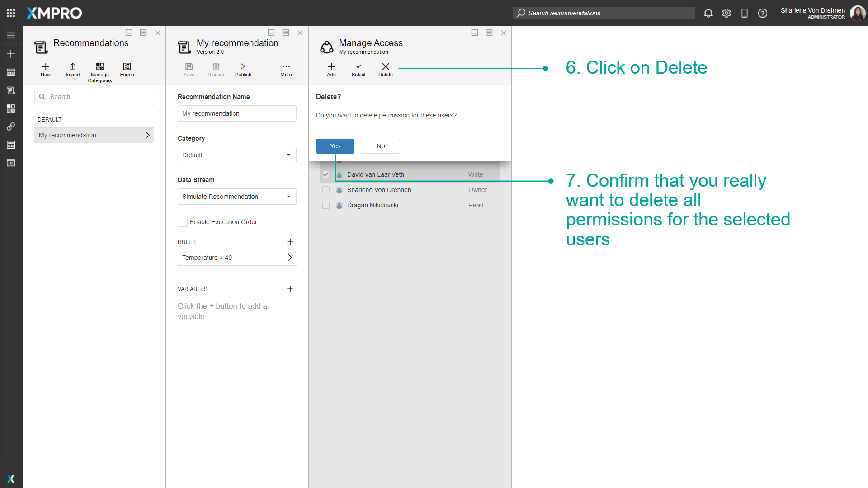Open notifications bell in top bar
This screenshot has height=488, width=868.
[708, 13]
